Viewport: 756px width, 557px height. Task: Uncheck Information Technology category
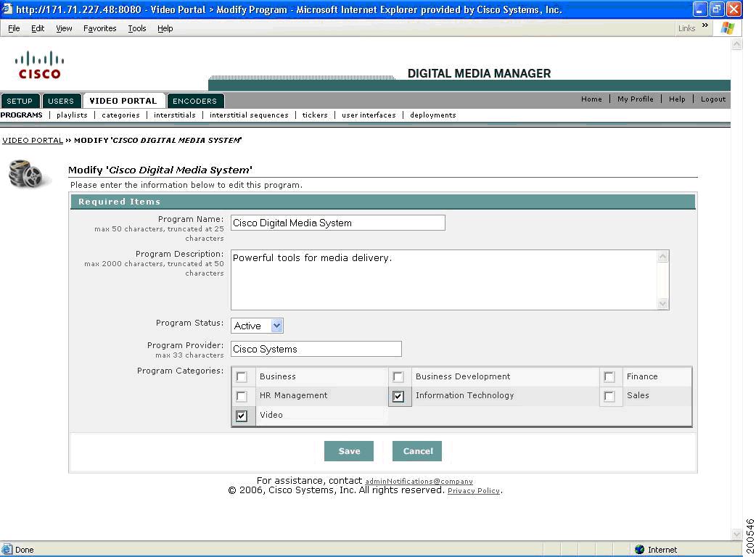[x=399, y=396]
